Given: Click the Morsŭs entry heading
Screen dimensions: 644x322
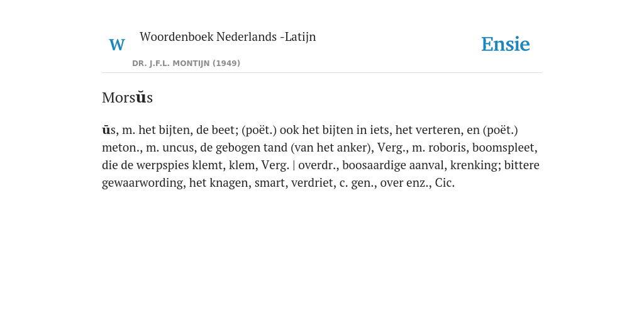Looking at the screenshot, I should pyautogui.click(x=127, y=97).
